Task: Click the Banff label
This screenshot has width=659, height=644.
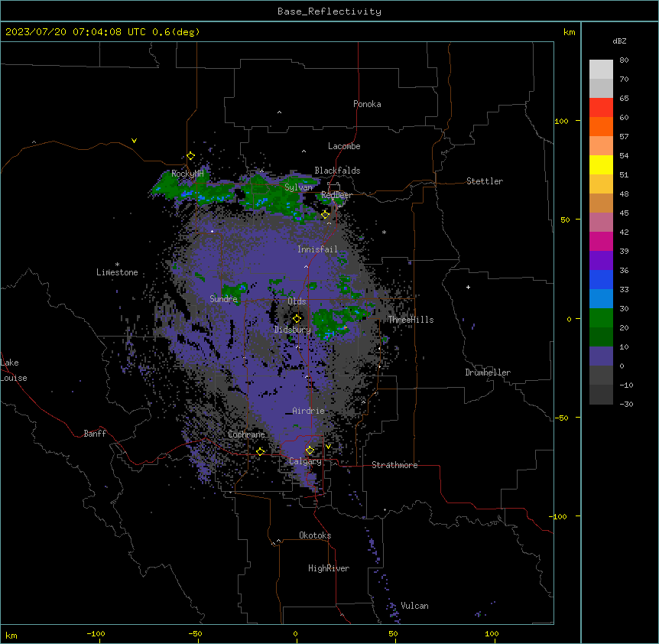Action: pyautogui.click(x=95, y=434)
